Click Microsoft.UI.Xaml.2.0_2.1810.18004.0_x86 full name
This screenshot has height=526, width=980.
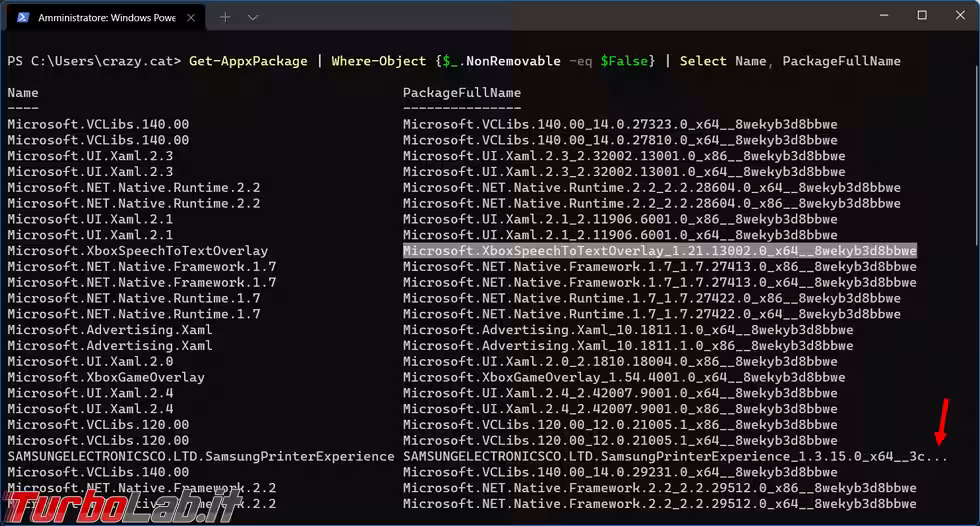[620, 361]
